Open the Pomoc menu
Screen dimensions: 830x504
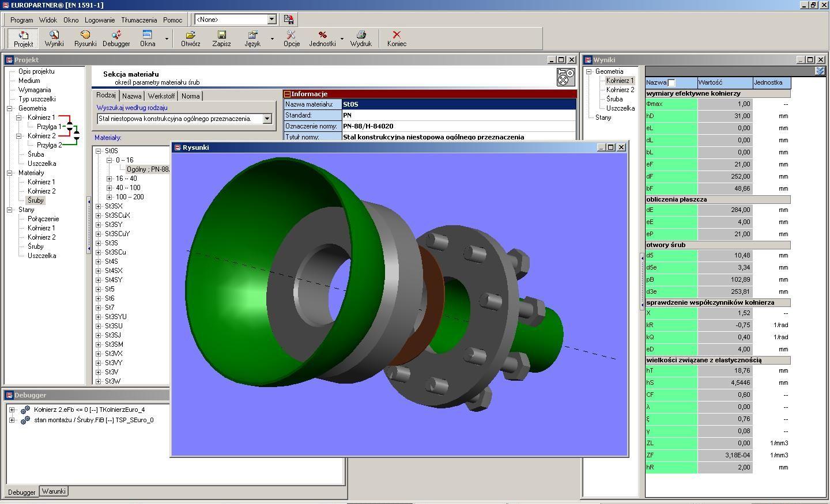tap(172, 20)
